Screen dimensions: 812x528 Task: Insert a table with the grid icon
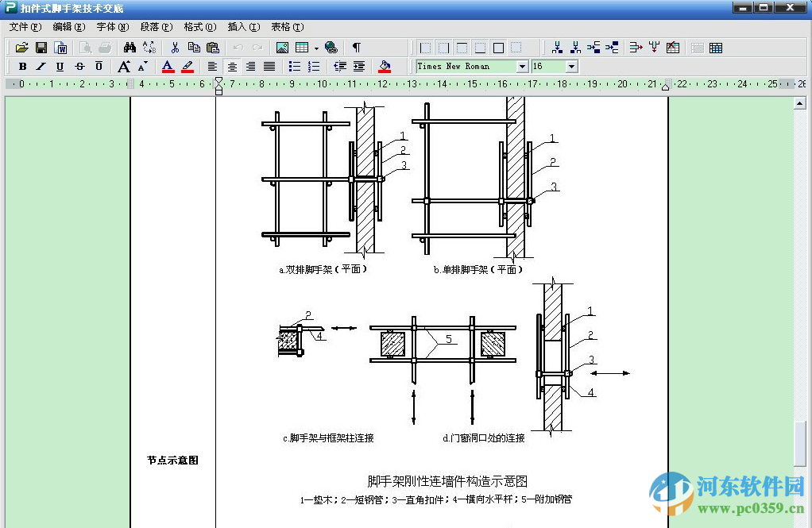(x=302, y=48)
